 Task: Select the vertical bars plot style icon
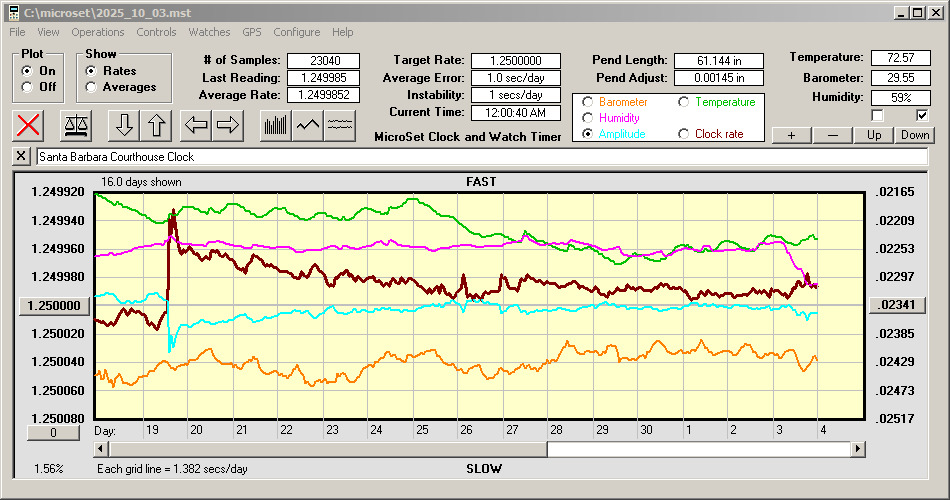click(x=275, y=125)
